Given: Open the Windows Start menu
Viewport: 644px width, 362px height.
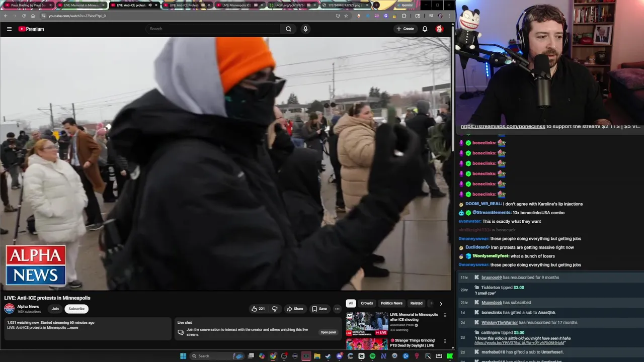Looking at the screenshot, I should 183,356.
